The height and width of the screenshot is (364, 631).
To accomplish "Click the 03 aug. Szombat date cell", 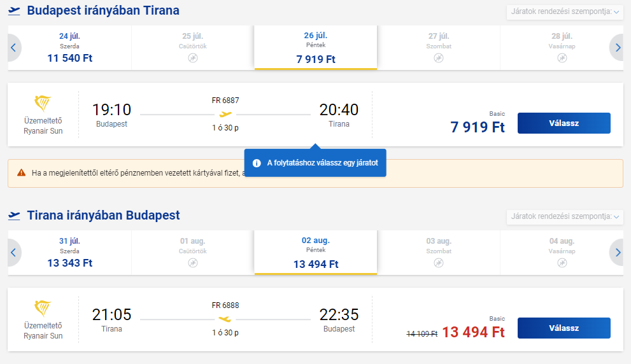I will [x=439, y=253].
